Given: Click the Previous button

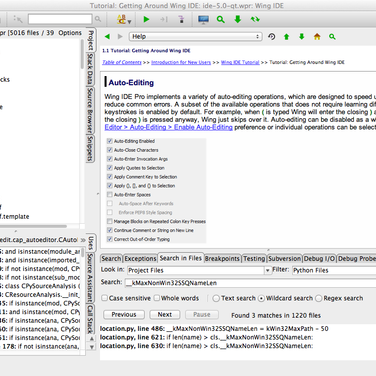Looking at the screenshot, I should (x=124, y=314).
